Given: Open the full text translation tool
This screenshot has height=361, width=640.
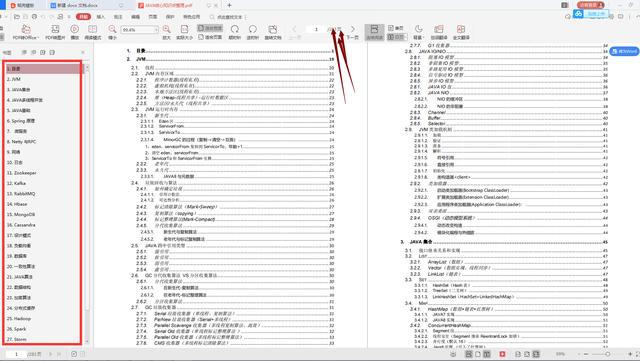Looking at the screenshot, I should 461,32.
